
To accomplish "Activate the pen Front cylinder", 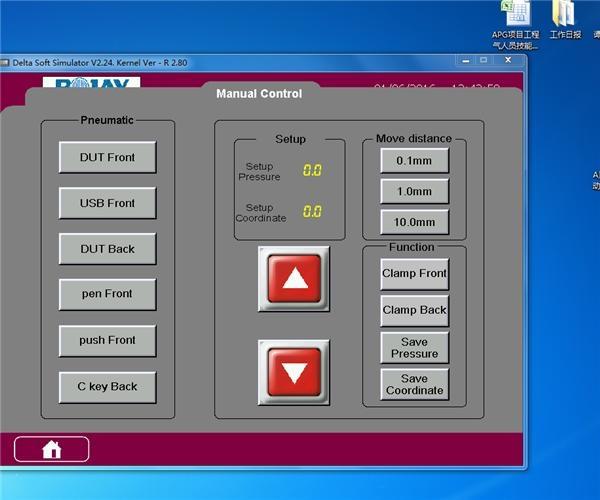I will [x=108, y=294].
